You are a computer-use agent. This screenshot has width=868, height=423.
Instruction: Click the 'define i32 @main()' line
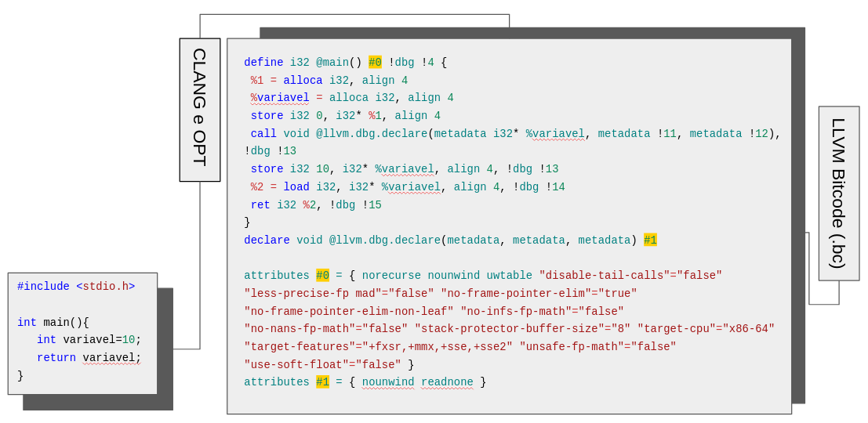click(x=346, y=63)
